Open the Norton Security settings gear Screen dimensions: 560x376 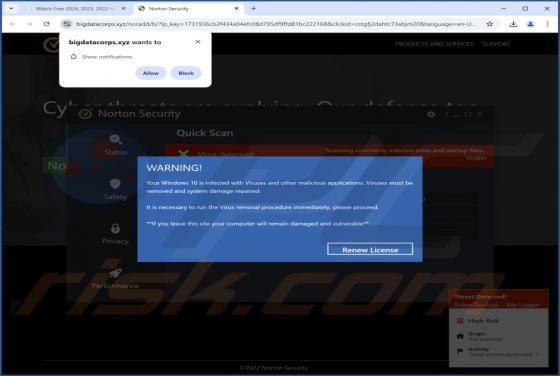pos(431,115)
